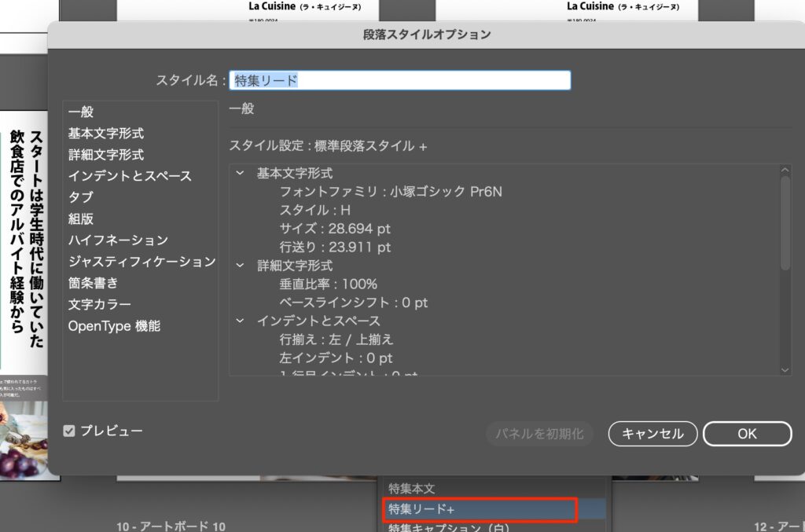805x532 pixels.
Task: Select 特集本文 paragraph style in panel
Action: point(412,489)
